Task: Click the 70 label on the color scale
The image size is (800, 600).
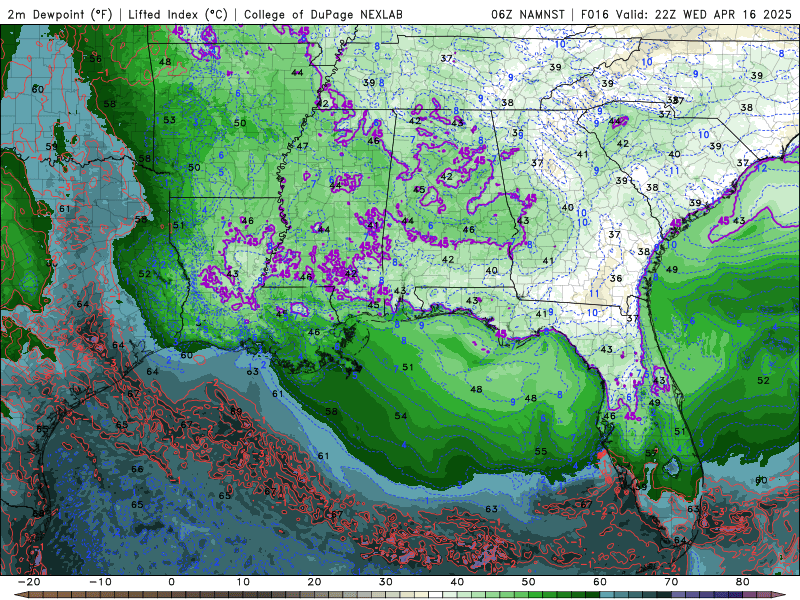Action: [671, 582]
